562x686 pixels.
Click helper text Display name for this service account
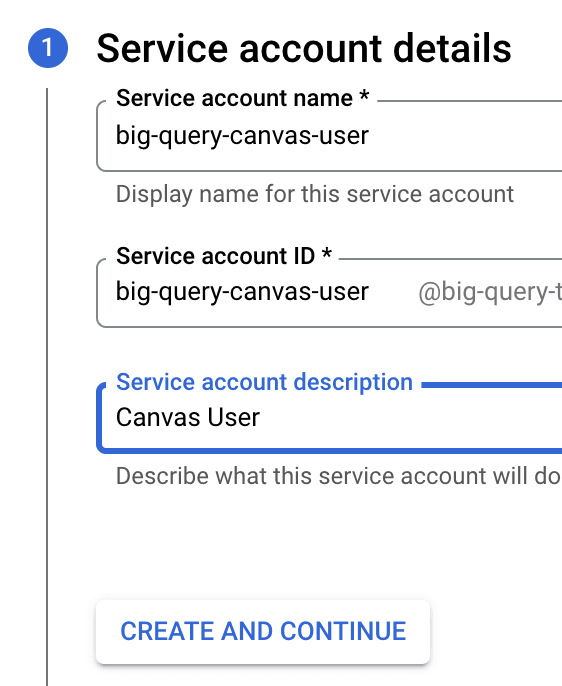tap(315, 194)
